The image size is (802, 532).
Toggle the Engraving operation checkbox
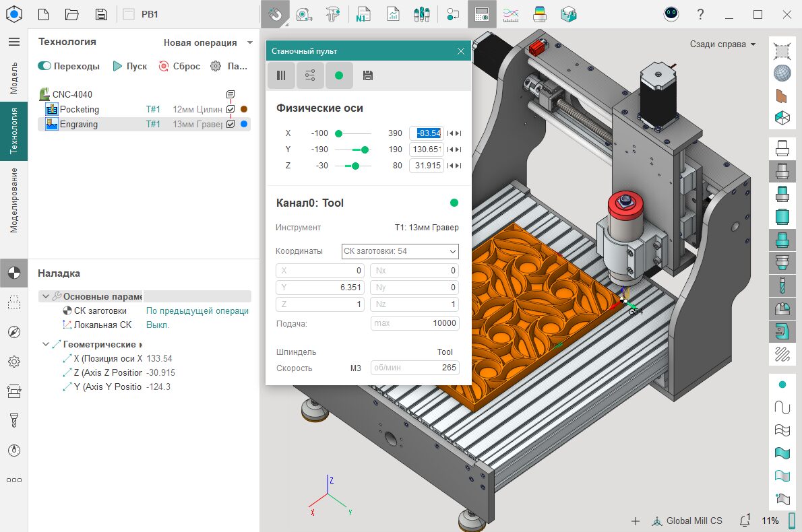tap(230, 124)
